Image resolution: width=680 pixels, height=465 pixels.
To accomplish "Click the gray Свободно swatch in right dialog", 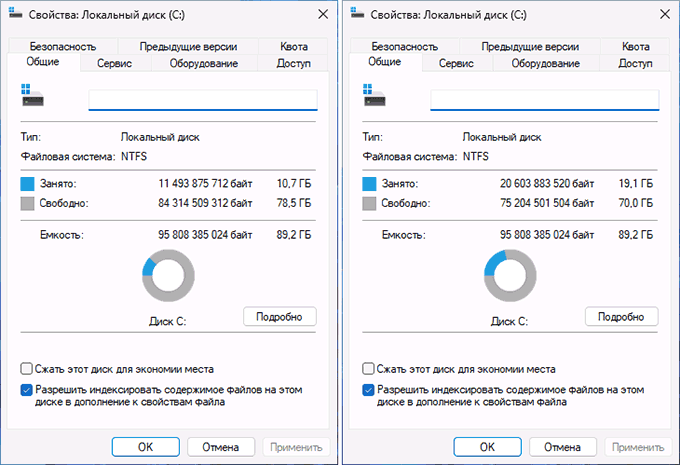I will (x=369, y=203).
